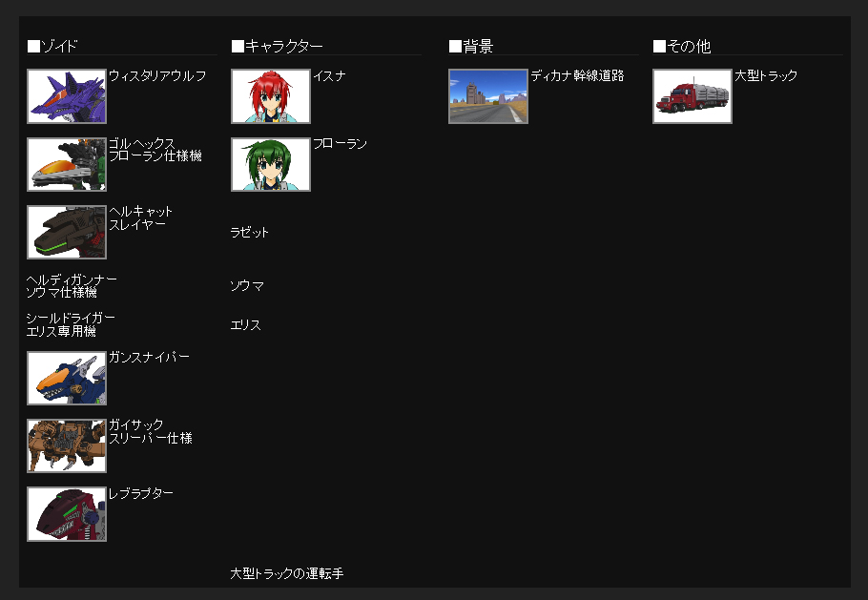Open the ゴルヘックス フローラン仕様機 thumbnail
The width and height of the screenshot is (868, 600).
tap(67, 164)
